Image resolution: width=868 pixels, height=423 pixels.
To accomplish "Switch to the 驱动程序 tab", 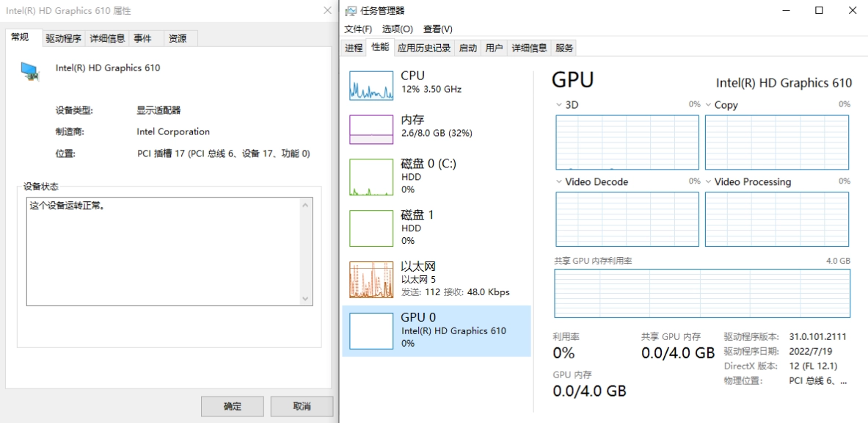I will pos(63,38).
